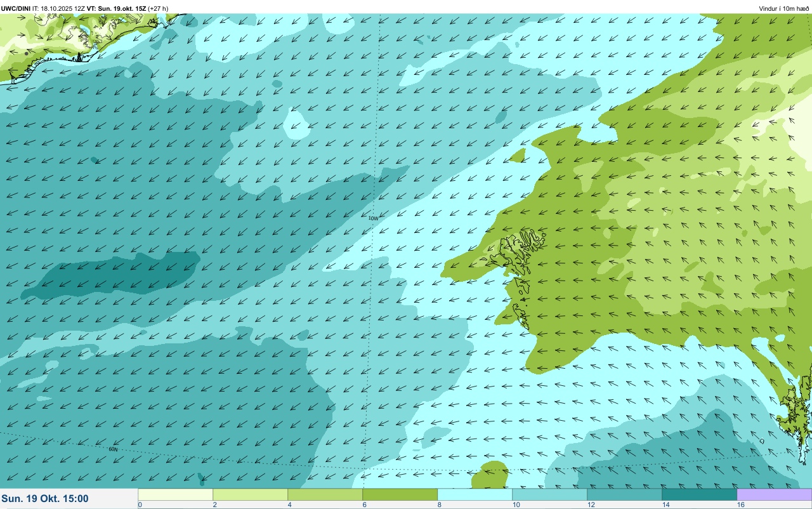Click the legend scale value '0'

click(140, 505)
